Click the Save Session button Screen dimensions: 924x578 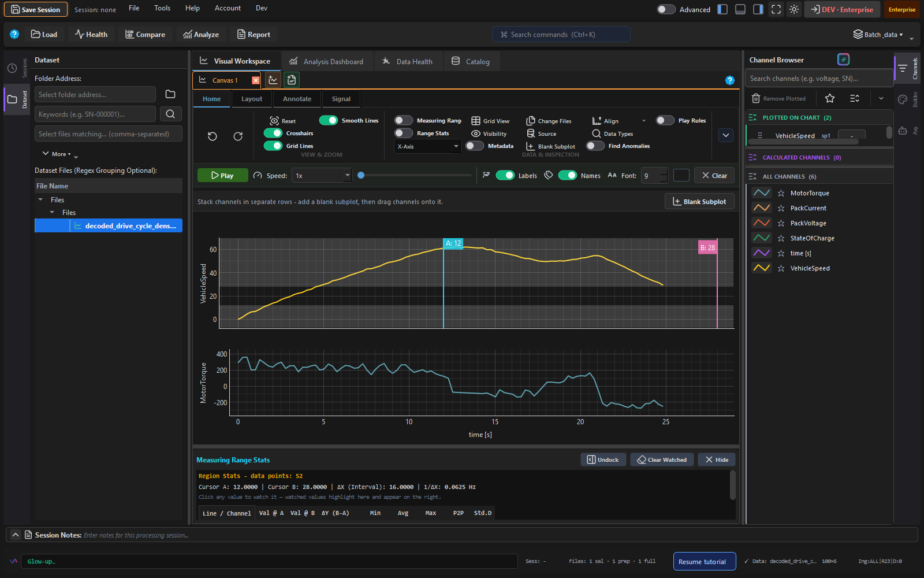tap(36, 9)
